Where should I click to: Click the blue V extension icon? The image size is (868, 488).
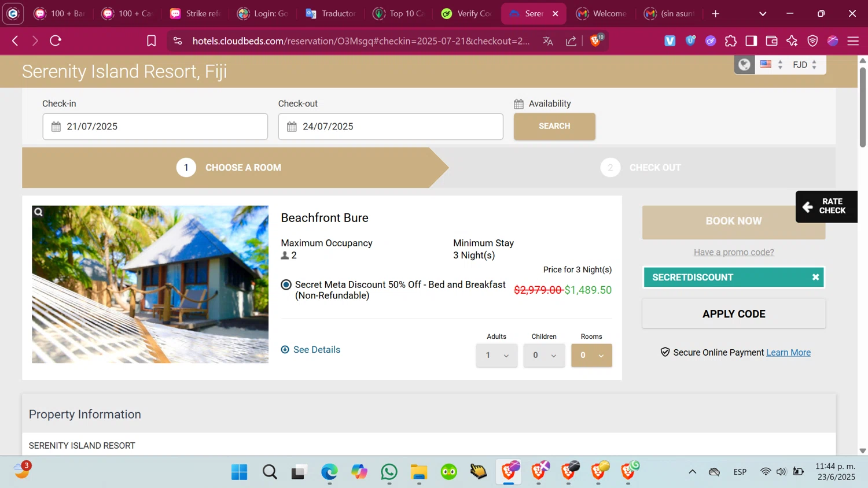point(670,40)
